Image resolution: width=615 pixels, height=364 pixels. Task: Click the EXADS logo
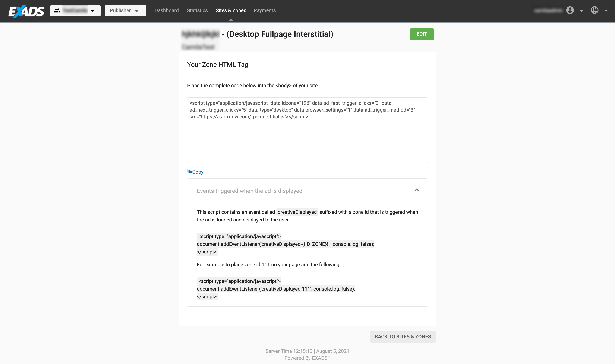click(x=26, y=11)
